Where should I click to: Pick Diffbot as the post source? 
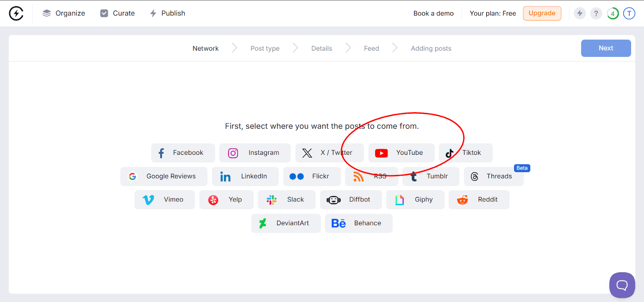pos(351,199)
